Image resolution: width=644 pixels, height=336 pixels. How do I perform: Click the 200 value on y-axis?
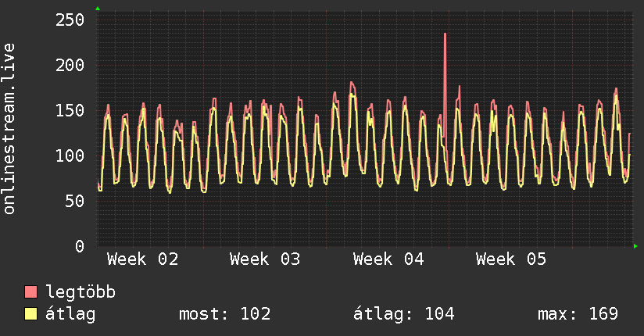tap(69, 65)
